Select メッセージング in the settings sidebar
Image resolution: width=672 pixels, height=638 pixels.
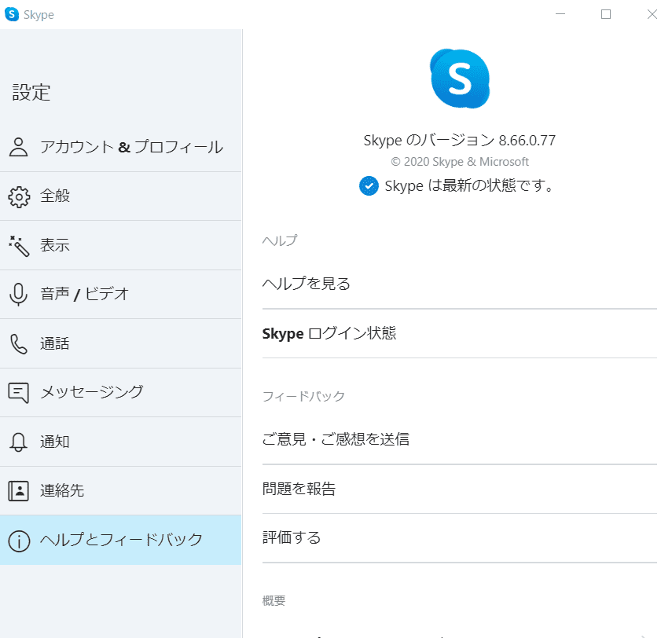point(91,392)
